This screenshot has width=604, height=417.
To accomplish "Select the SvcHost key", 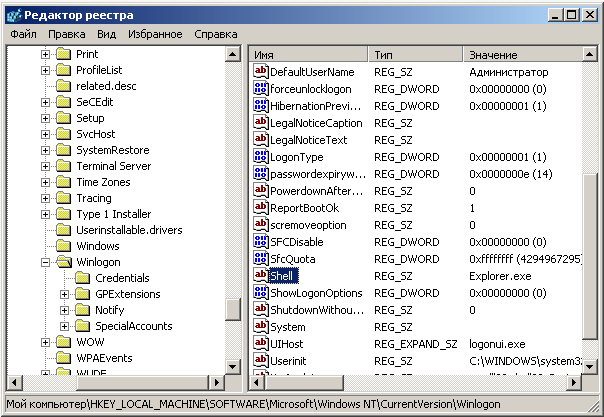I will point(96,134).
